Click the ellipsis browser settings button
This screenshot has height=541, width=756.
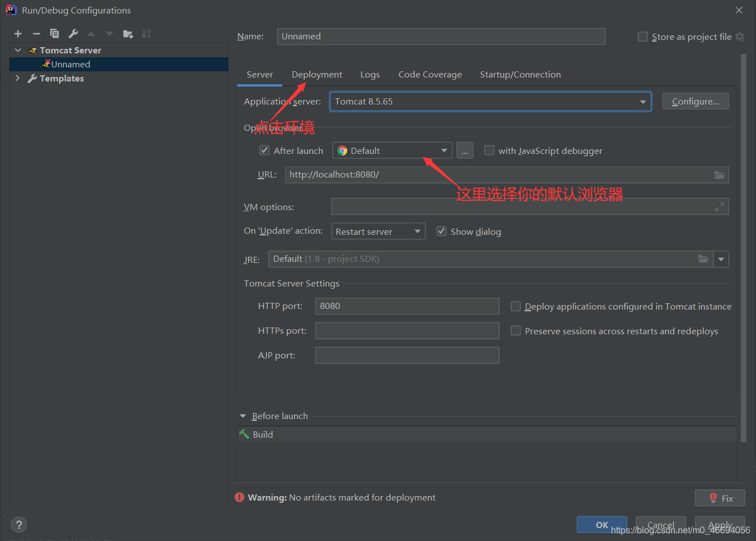click(x=465, y=151)
